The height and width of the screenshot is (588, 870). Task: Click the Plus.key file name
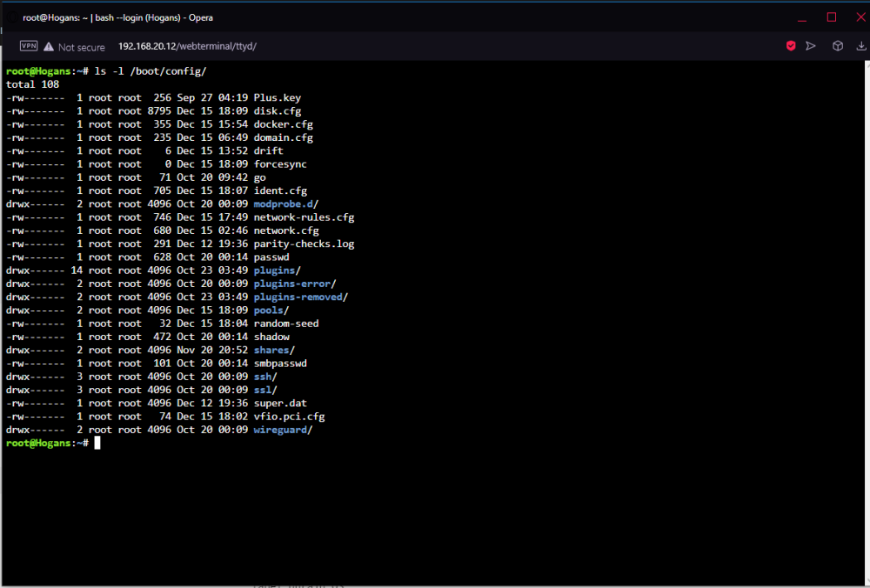[x=278, y=97]
